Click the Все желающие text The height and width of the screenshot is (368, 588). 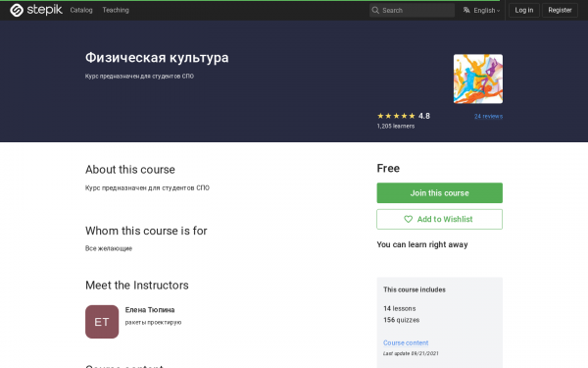click(109, 248)
